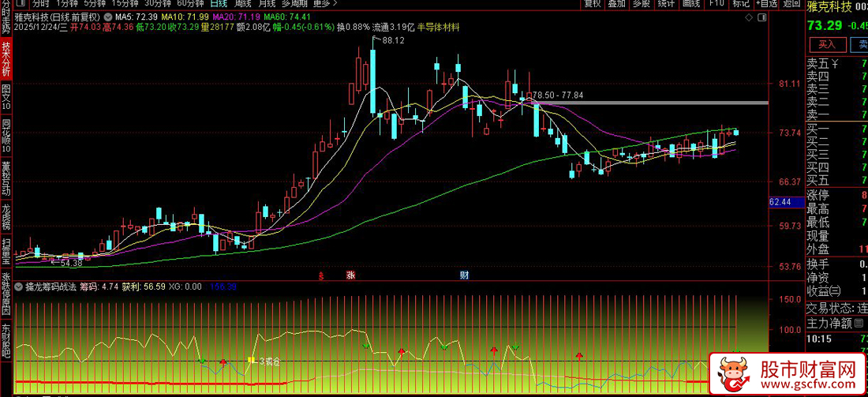The image size is (868, 397).
Task: Click the 54.38 low price label
Action: click(x=71, y=263)
